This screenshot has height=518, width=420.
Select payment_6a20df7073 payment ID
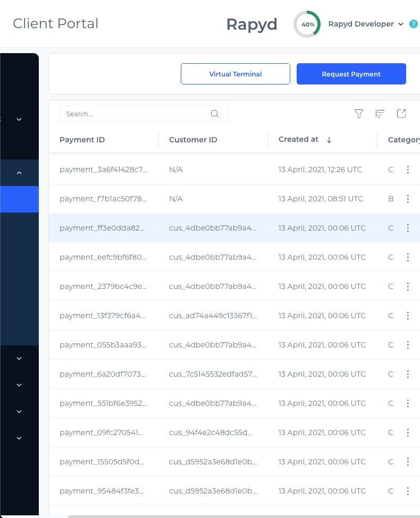coord(103,374)
